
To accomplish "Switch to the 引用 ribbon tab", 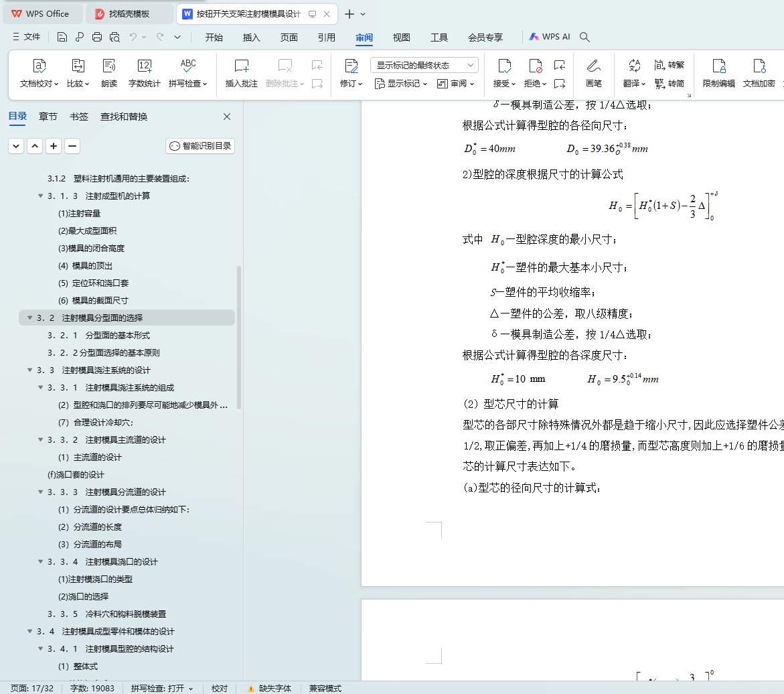I will [x=327, y=38].
